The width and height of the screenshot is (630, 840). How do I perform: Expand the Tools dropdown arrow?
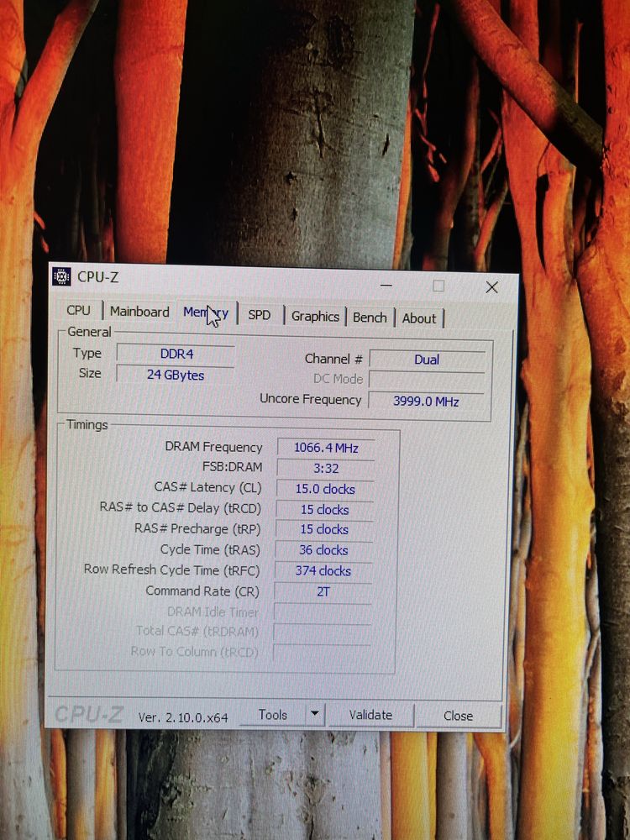click(x=315, y=715)
